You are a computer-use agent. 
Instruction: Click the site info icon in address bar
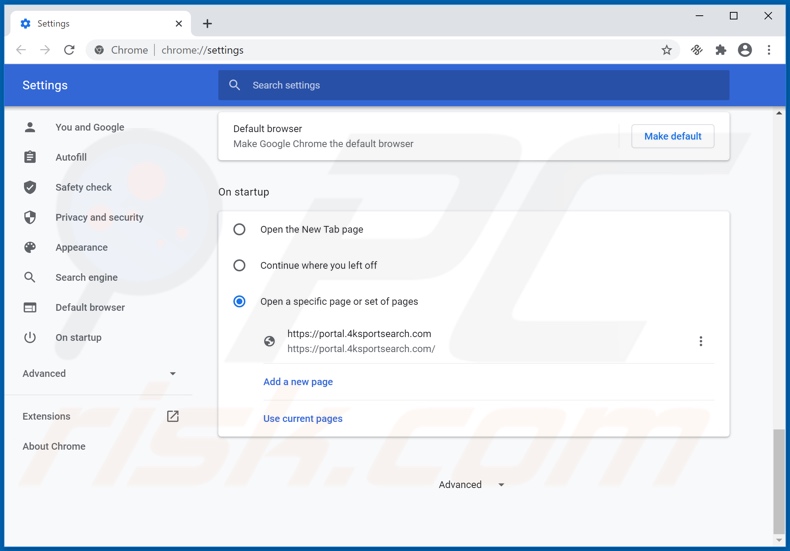pyautogui.click(x=99, y=50)
